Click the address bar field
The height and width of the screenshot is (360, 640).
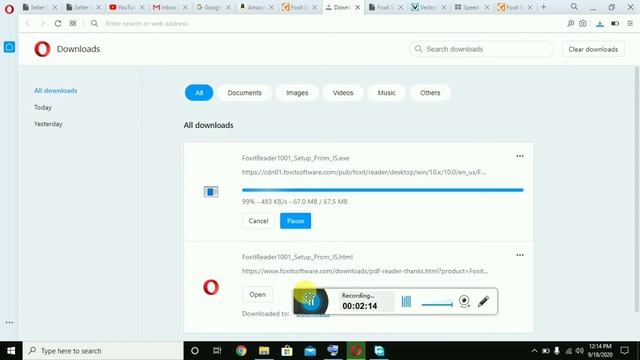click(327, 24)
